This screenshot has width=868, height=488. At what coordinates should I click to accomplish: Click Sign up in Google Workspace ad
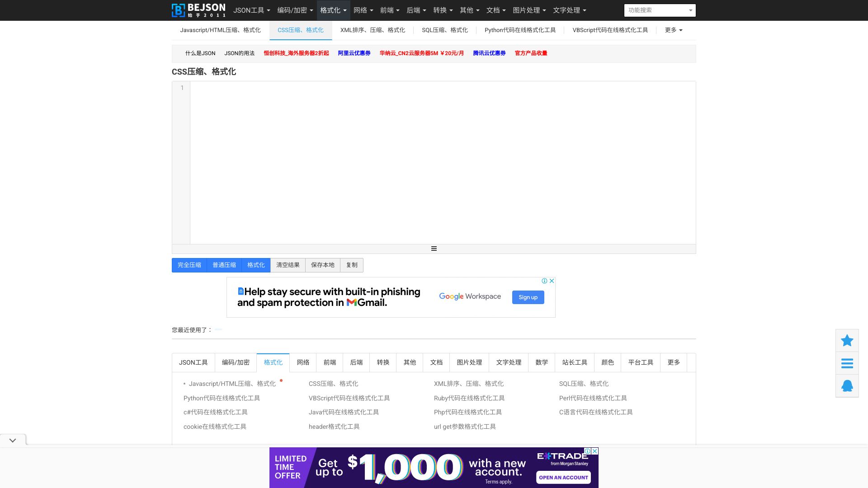pos(528,297)
